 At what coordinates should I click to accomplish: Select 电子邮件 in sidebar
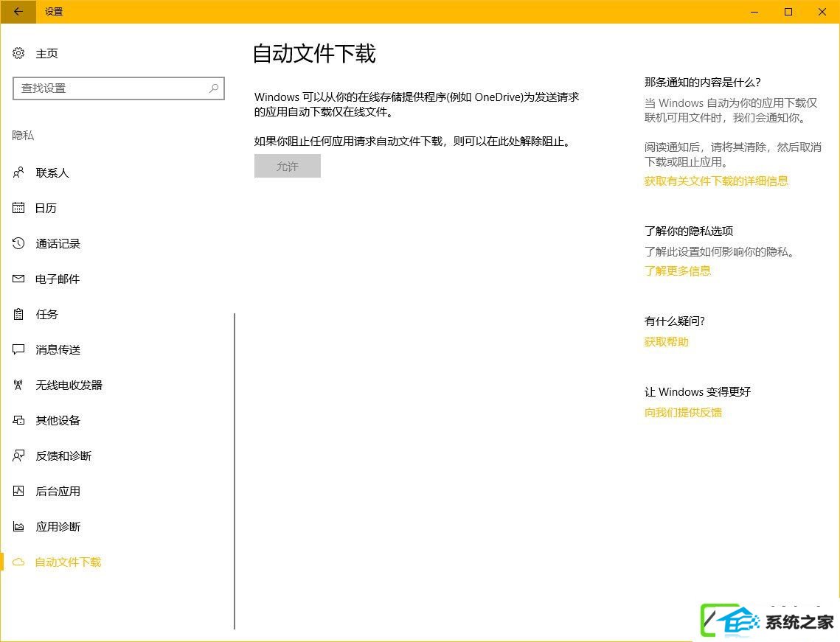click(58, 279)
